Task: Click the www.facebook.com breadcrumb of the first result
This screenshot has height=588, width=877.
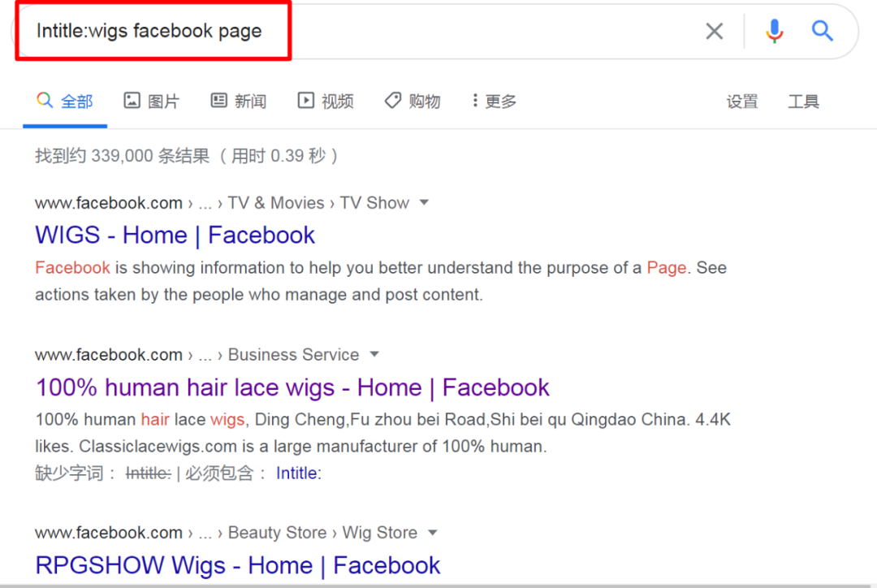Action: tap(108, 203)
